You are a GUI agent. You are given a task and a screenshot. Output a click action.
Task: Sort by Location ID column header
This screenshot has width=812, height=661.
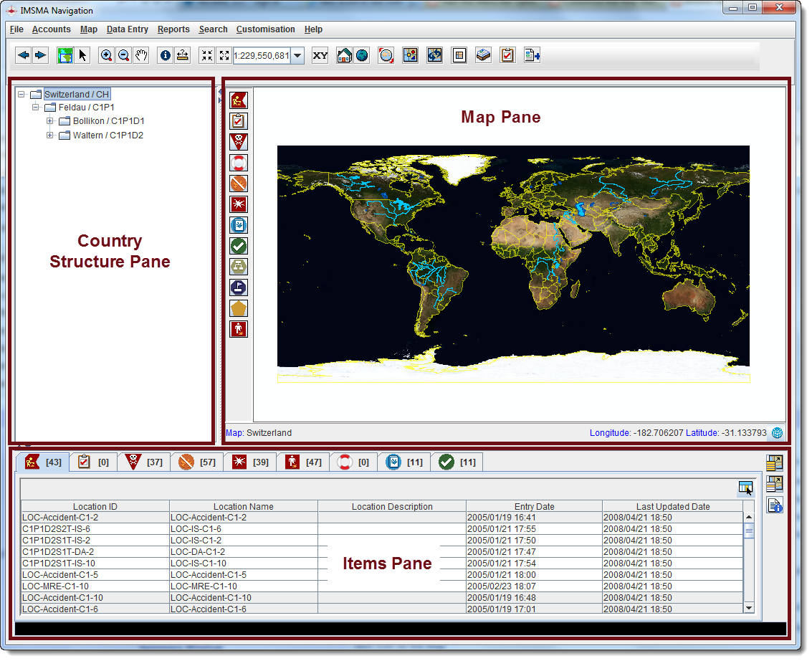pos(95,506)
